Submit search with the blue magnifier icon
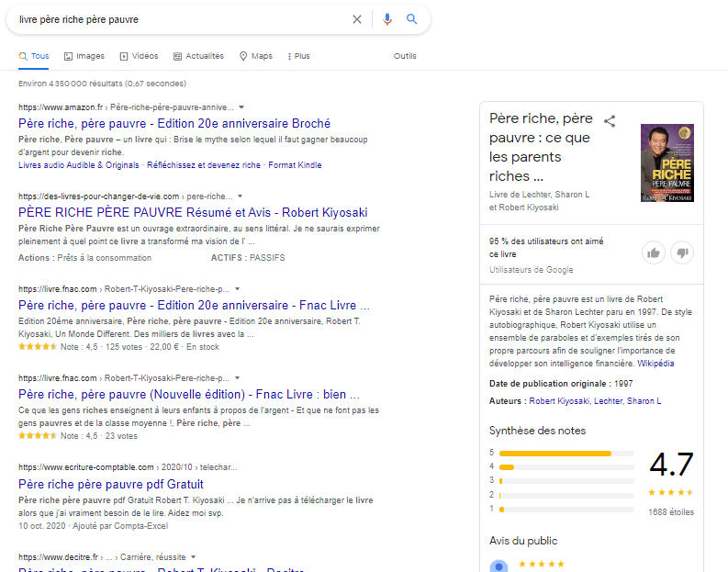728x572 pixels. click(411, 19)
